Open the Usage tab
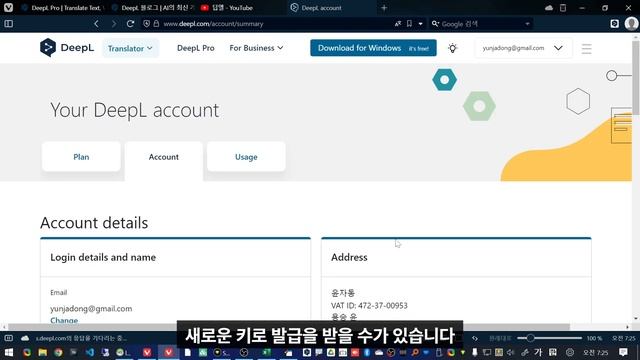 [x=246, y=157]
